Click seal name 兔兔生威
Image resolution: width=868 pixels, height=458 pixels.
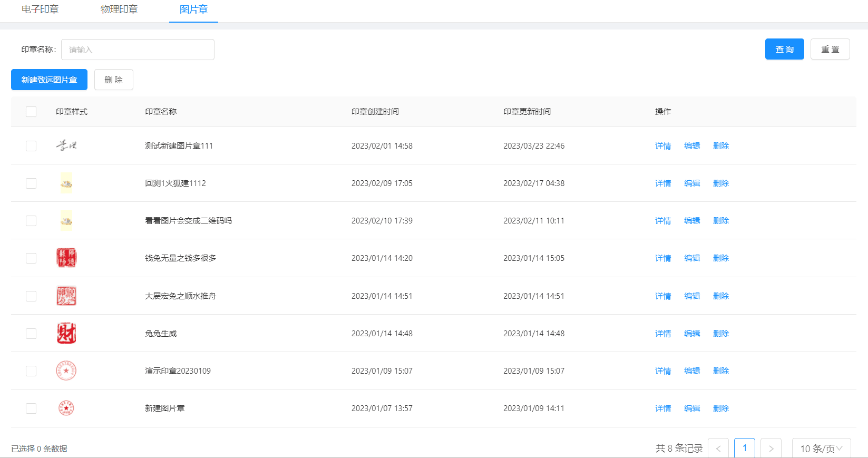[161, 334]
